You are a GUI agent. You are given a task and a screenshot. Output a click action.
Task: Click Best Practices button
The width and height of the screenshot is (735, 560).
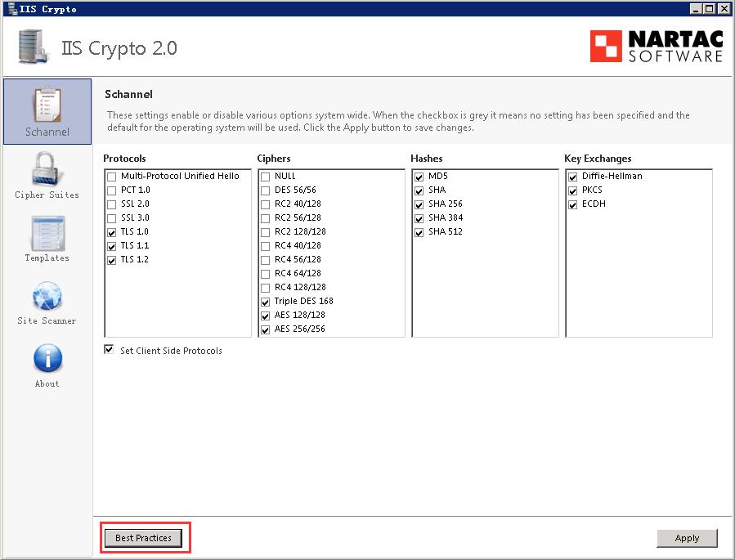(x=143, y=538)
